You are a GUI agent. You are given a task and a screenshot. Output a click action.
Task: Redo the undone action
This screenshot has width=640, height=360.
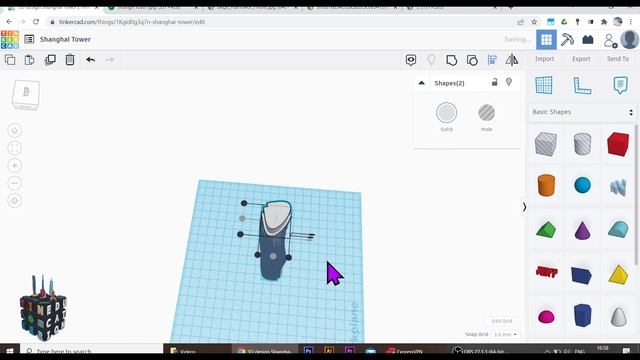point(110,60)
